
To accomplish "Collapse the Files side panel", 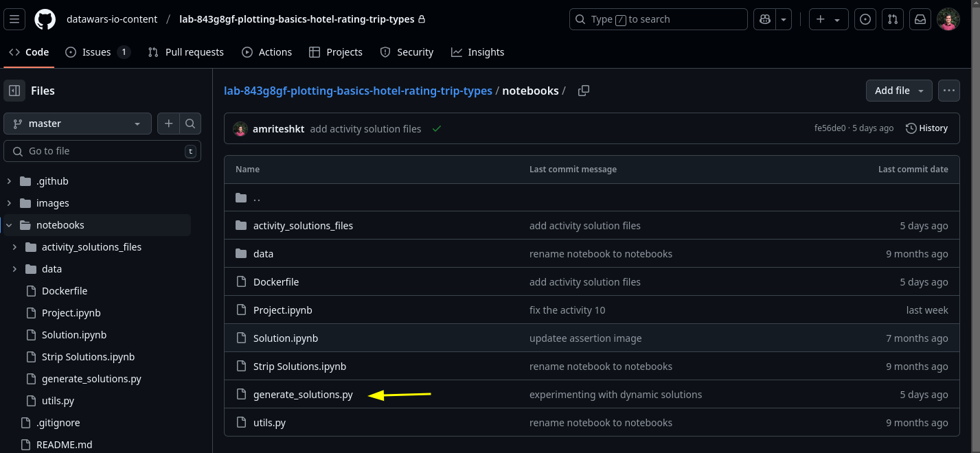I will 14,91.
